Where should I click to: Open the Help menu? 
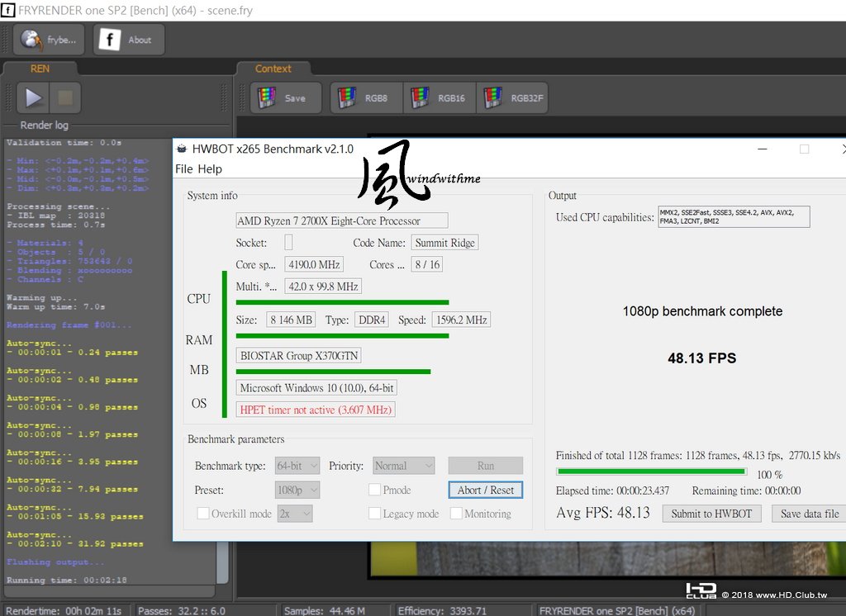[x=210, y=168]
